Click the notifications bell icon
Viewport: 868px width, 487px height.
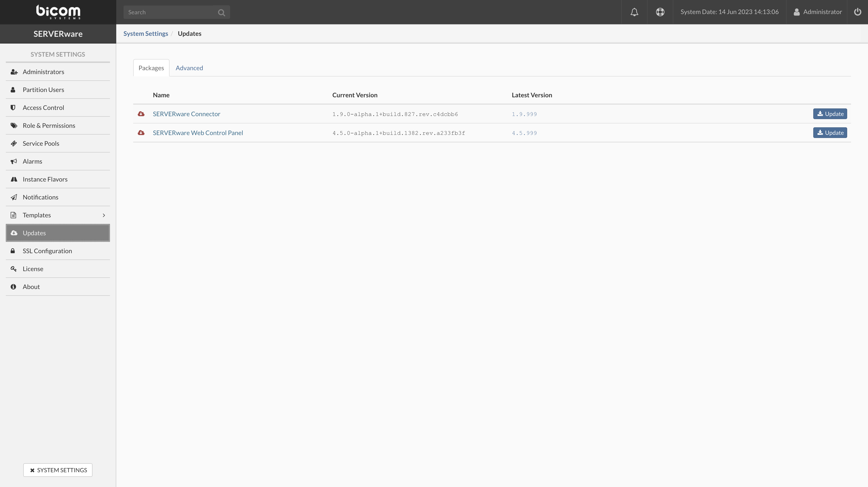(634, 12)
